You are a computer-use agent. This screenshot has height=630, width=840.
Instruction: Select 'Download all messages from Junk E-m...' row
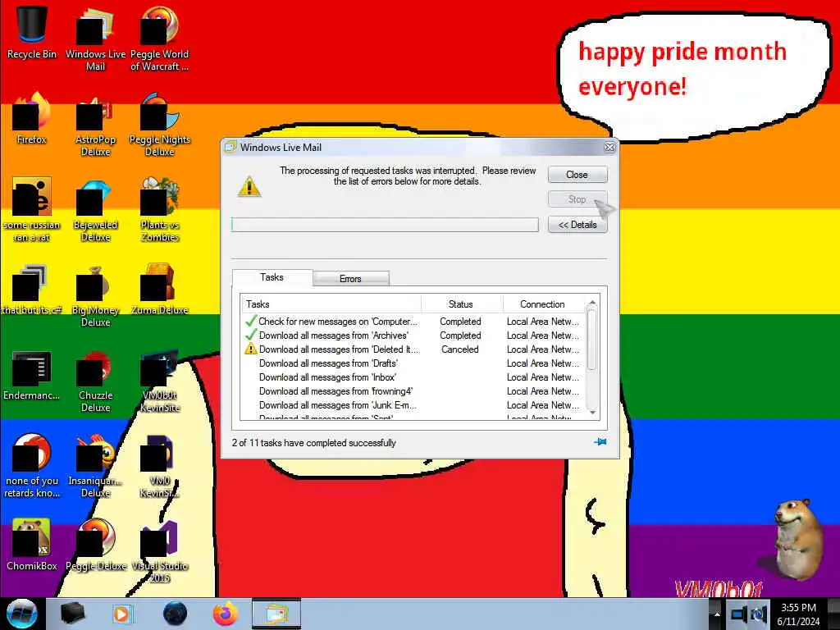click(413, 405)
